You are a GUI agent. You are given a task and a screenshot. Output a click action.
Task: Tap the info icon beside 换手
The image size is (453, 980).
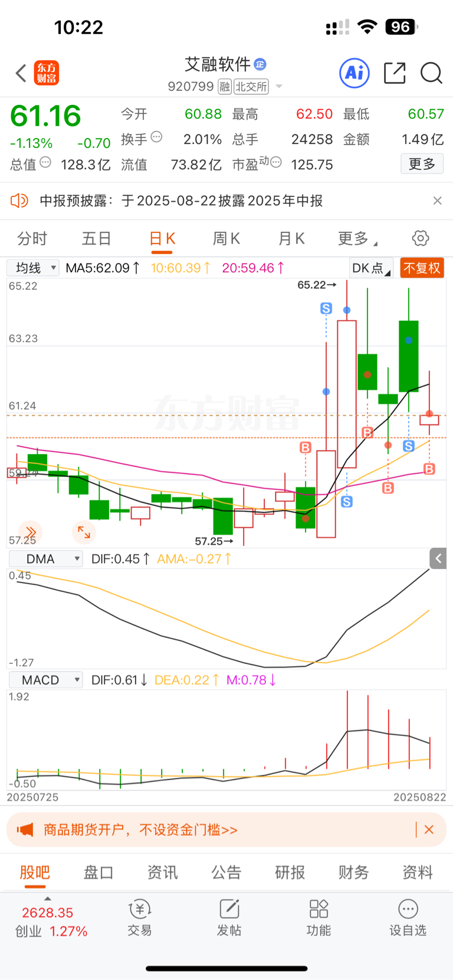(156, 137)
